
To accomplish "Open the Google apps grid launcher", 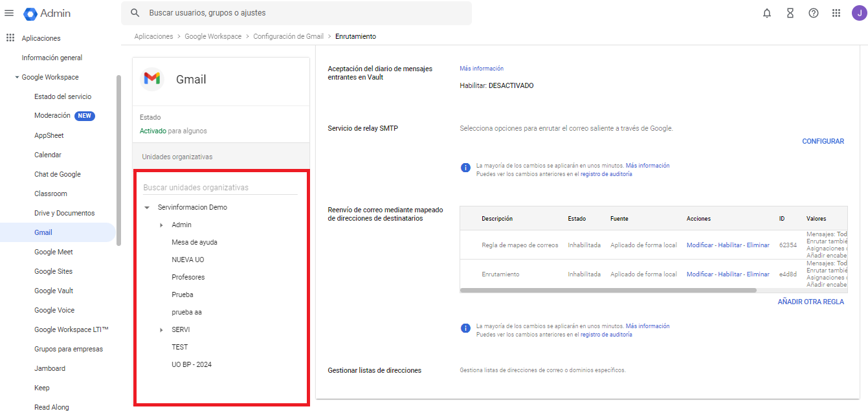I will pos(836,13).
